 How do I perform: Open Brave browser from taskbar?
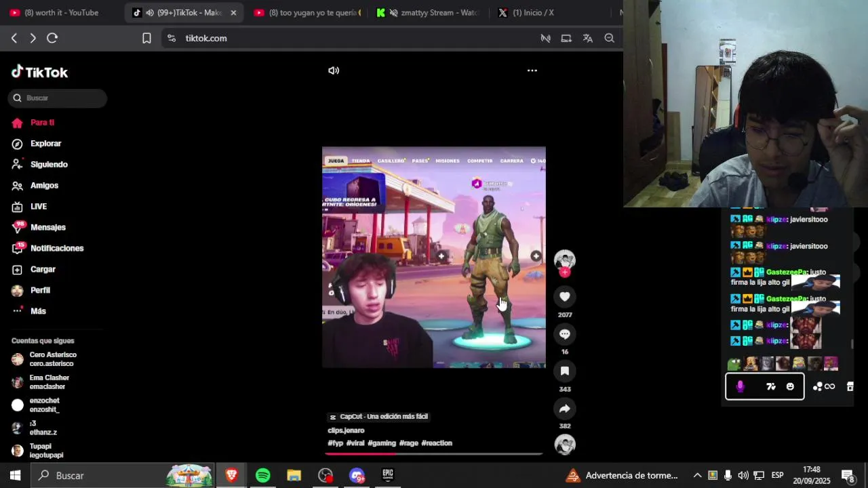231,475
